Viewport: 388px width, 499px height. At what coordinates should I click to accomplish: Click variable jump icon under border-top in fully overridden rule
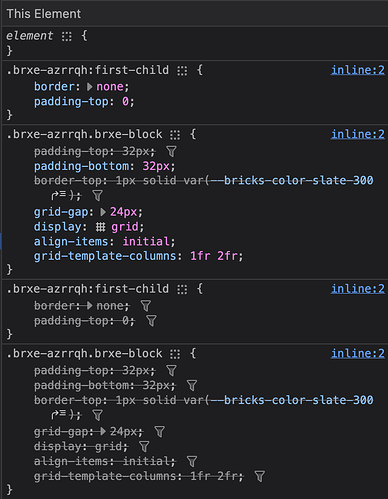(58, 415)
